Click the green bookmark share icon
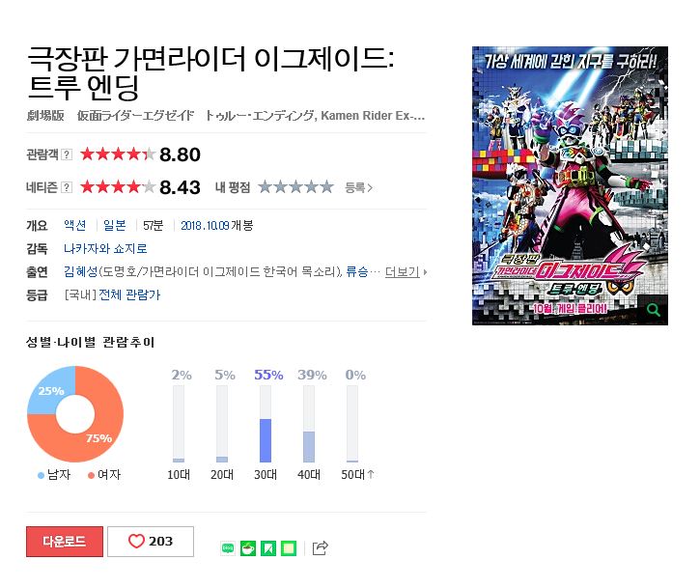 tap(268, 547)
